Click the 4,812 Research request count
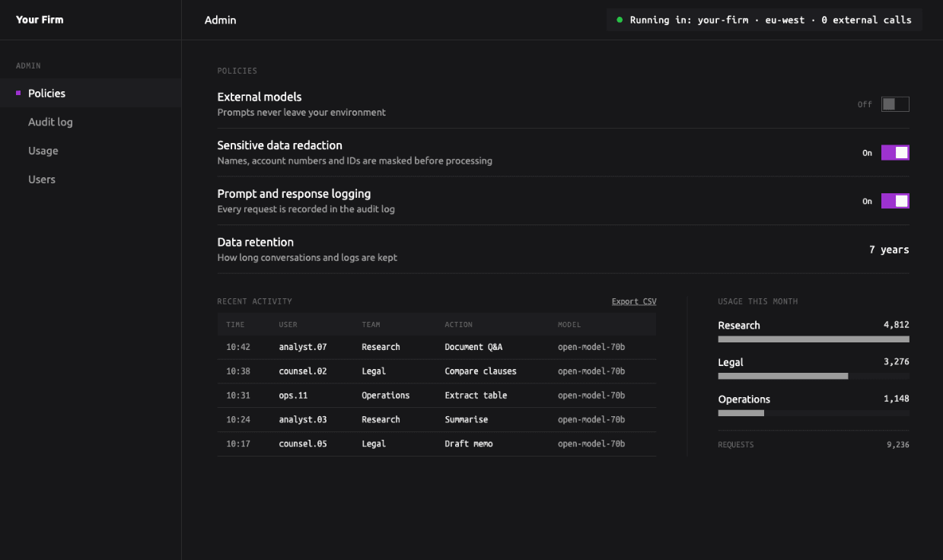The image size is (943, 560). 897,325
